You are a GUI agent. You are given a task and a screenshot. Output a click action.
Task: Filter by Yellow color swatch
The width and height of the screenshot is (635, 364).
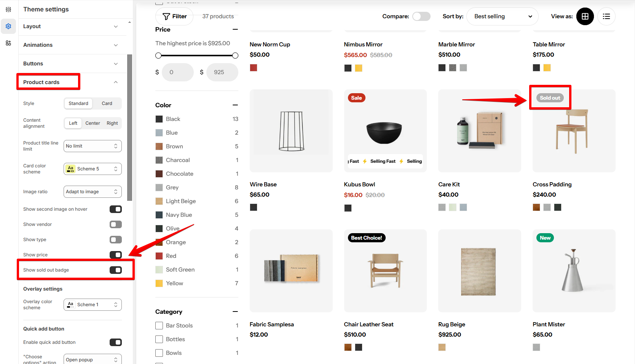(x=159, y=283)
